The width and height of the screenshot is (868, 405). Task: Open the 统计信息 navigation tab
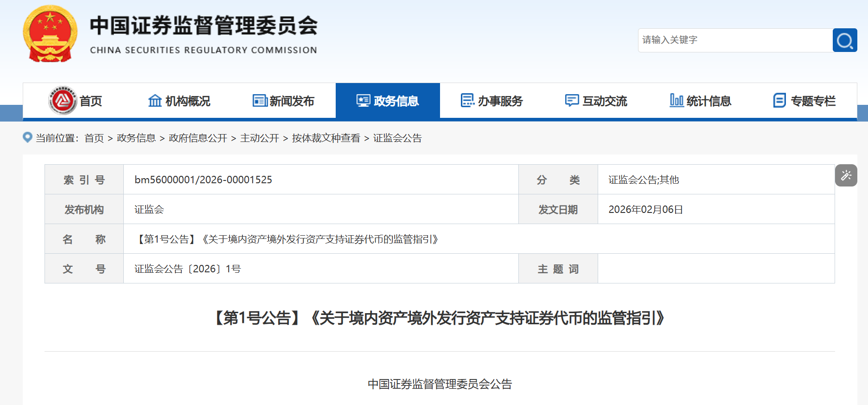click(x=700, y=101)
